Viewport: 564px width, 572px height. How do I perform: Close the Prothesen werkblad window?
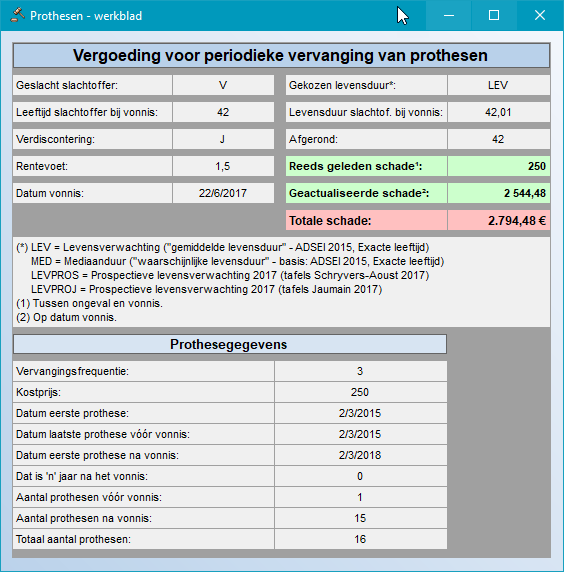tap(540, 15)
